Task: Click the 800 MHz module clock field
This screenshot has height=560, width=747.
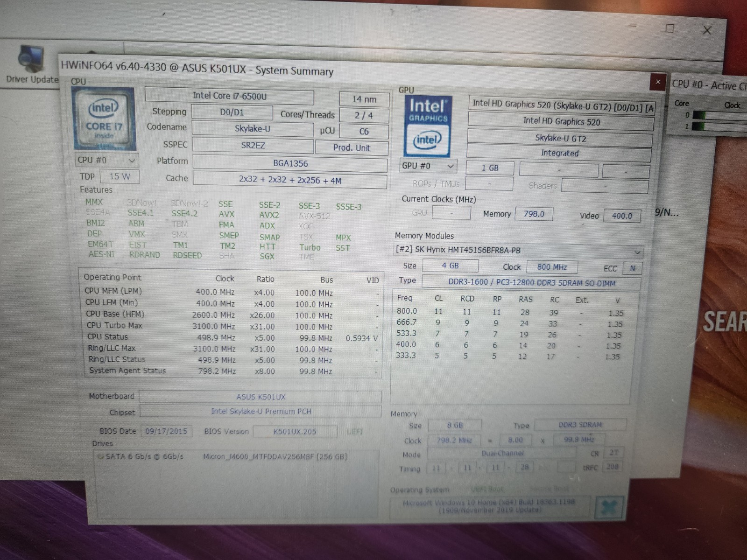Action: [x=552, y=267]
